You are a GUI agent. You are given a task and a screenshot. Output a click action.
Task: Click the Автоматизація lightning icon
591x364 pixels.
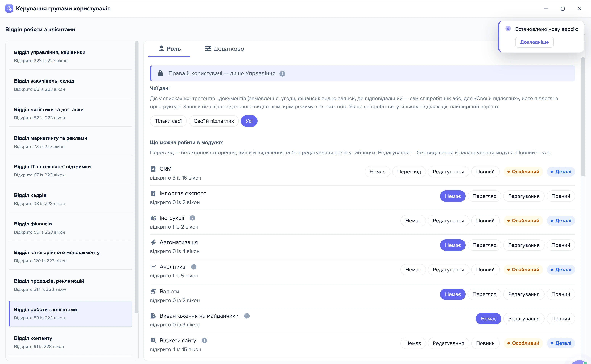pos(153,242)
